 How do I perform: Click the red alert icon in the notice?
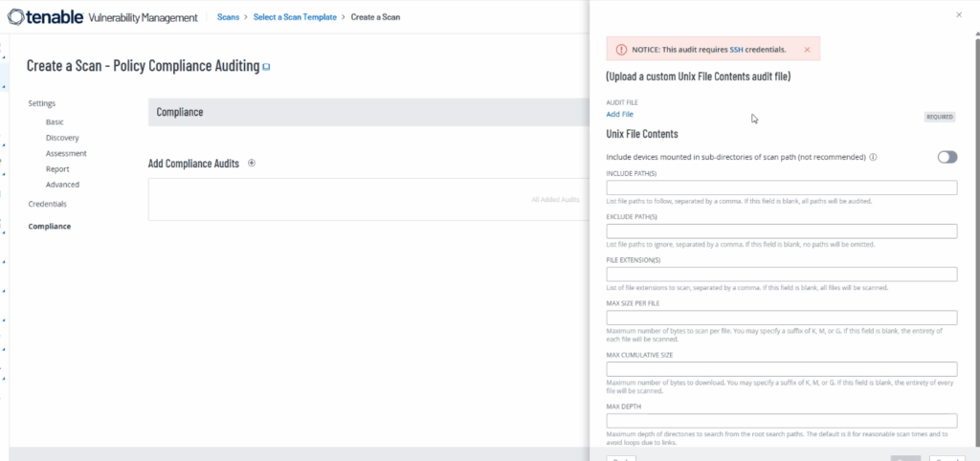click(620, 49)
